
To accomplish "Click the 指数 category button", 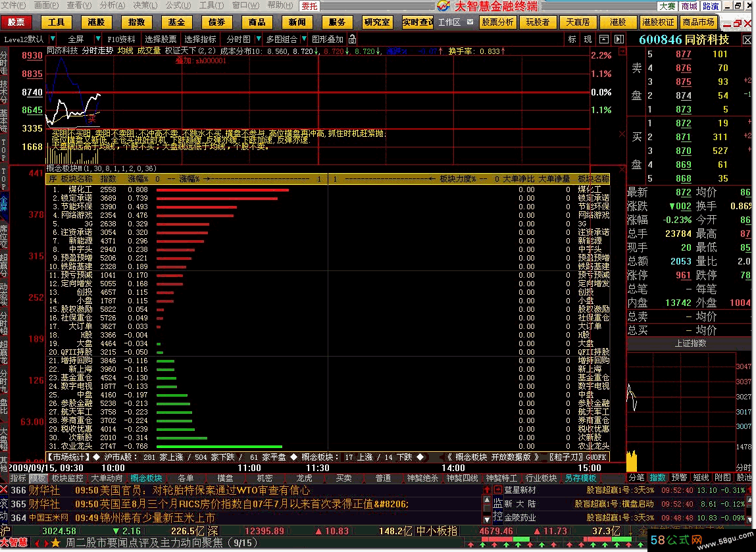I will [x=136, y=22].
